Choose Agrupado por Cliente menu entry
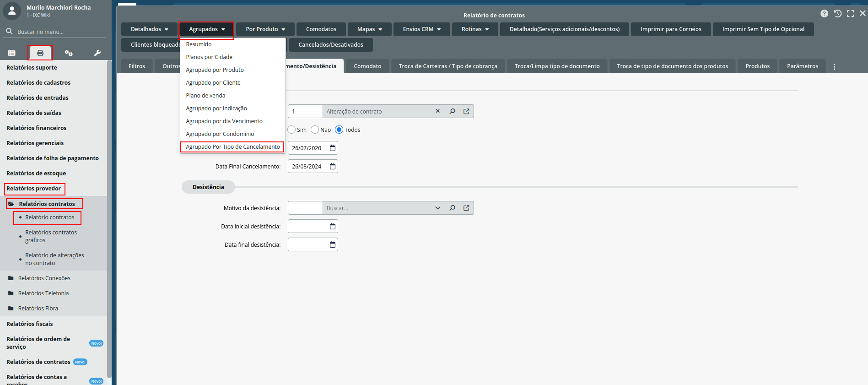This screenshot has width=868, height=385. 213,83
